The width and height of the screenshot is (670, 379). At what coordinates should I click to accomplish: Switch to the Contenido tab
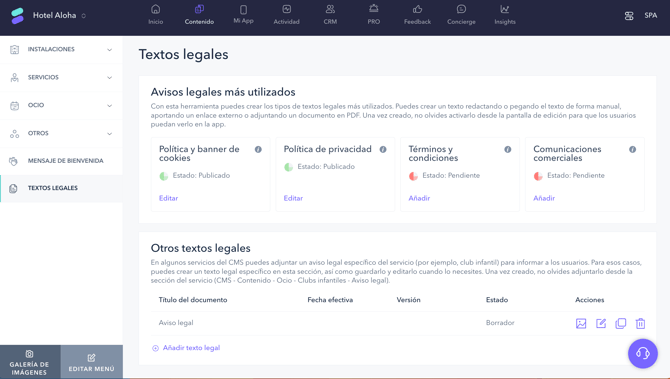[x=199, y=15]
